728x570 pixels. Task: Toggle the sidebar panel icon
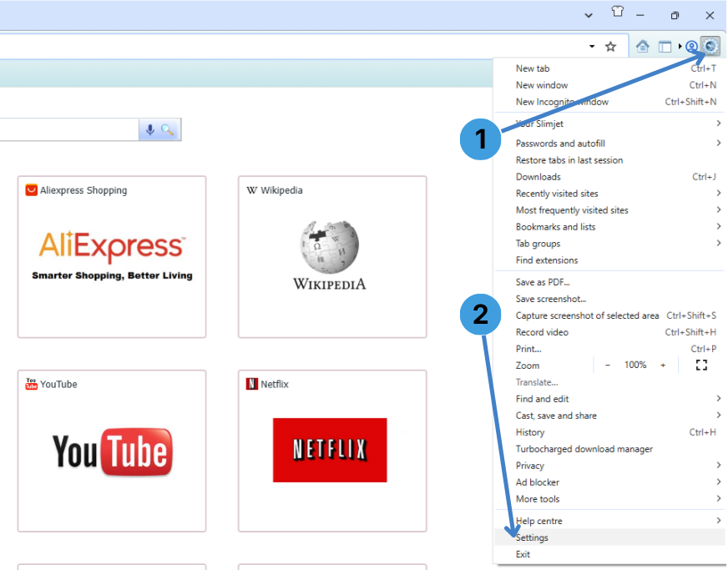tap(665, 47)
